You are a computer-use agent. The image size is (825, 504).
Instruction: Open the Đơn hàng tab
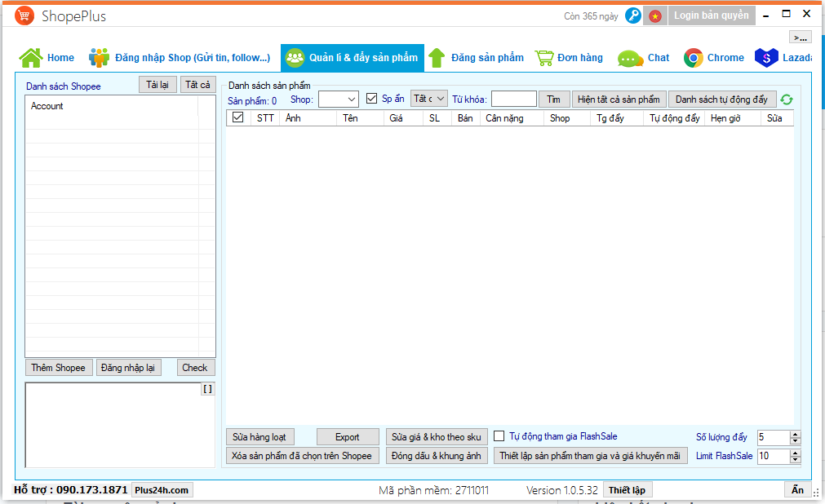[x=570, y=58]
